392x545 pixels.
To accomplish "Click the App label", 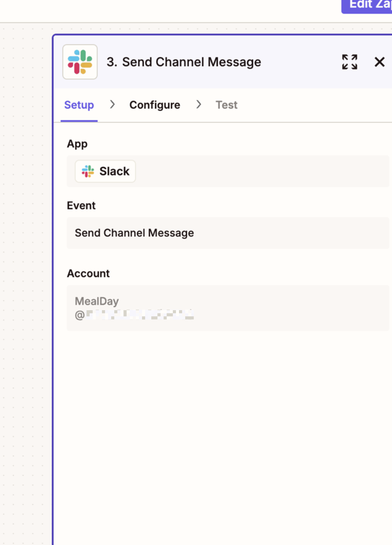I will tap(77, 144).
